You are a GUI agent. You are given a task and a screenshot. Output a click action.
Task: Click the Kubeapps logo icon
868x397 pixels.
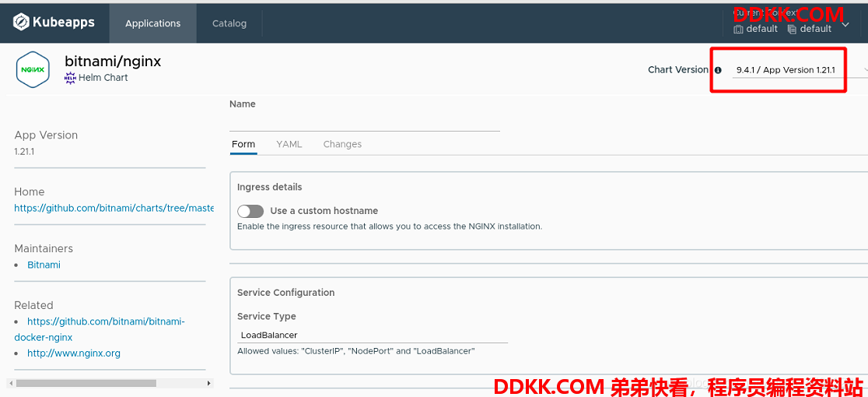pos(21,22)
